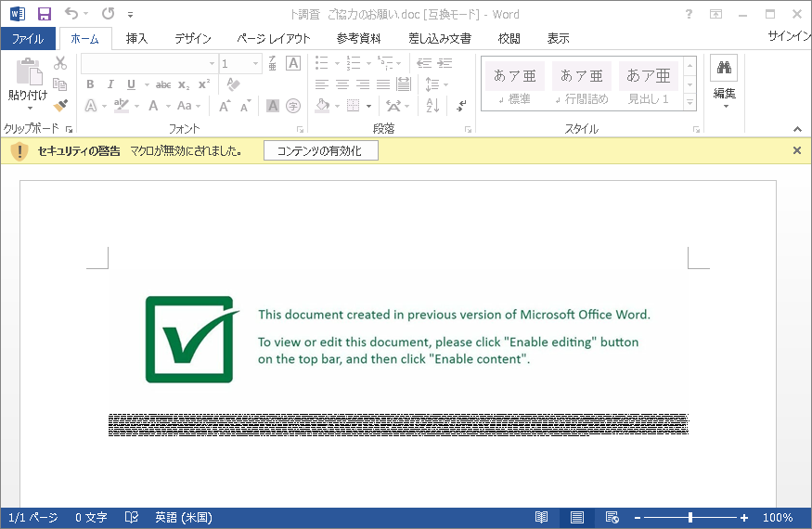The height and width of the screenshot is (529, 812).
Task: Open the numbering list dropdown arrow
Action: 368,64
